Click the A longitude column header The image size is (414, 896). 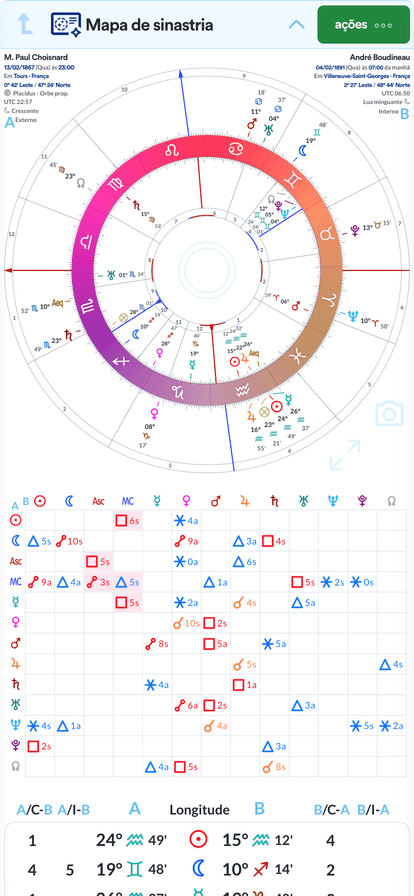pos(135,809)
